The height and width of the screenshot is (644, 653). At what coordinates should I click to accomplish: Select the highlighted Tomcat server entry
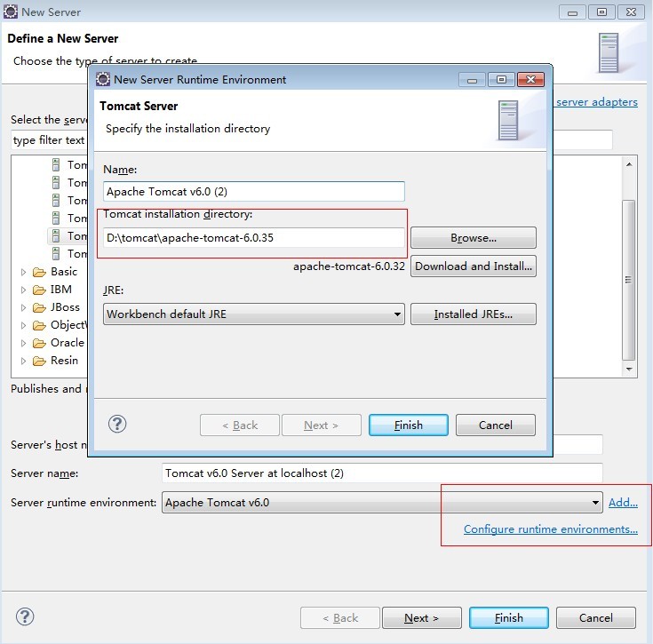click(68, 236)
